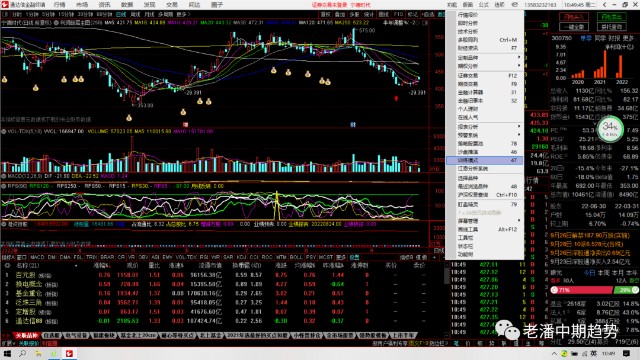The height and width of the screenshot is (360, 640).
Task: Open the Windows Start menu
Action: 7,353
